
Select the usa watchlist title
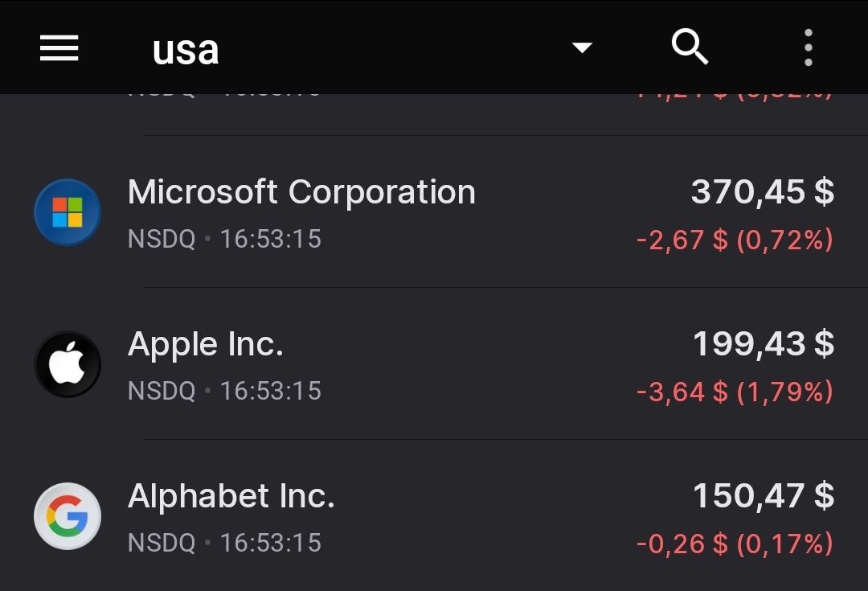tap(186, 50)
